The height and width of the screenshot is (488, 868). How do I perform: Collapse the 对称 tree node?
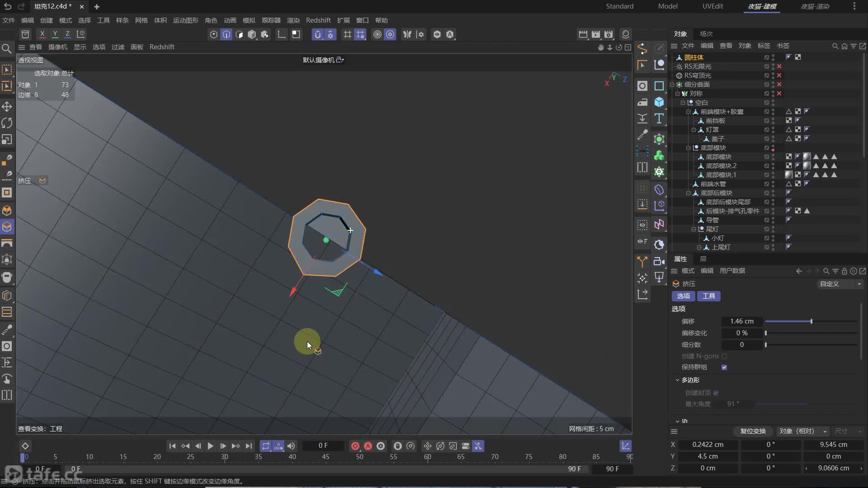677,94
